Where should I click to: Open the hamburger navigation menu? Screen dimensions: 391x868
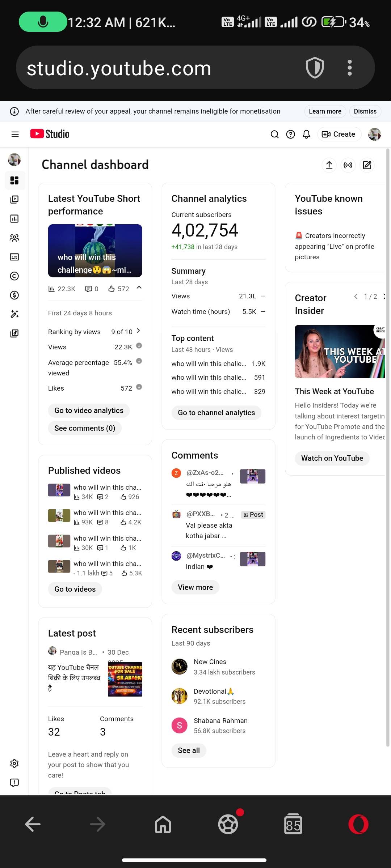tap(15, 135)
